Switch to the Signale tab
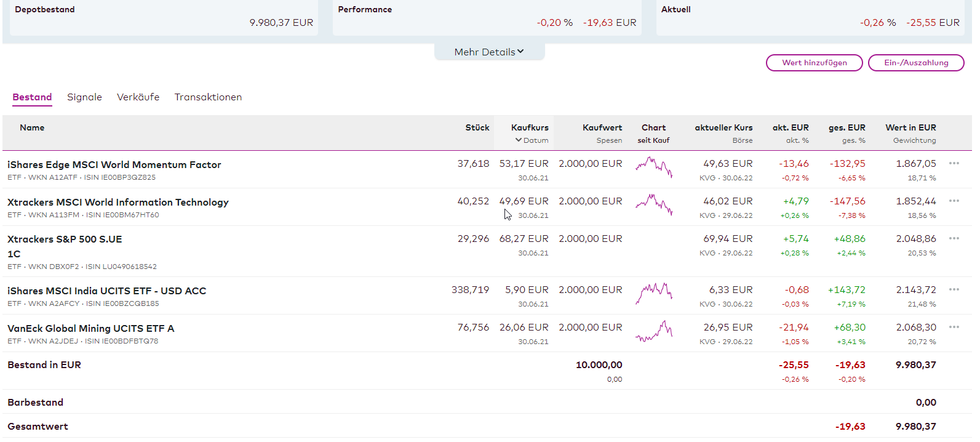The width and height of the screenshot is (980, 442). 84,97
